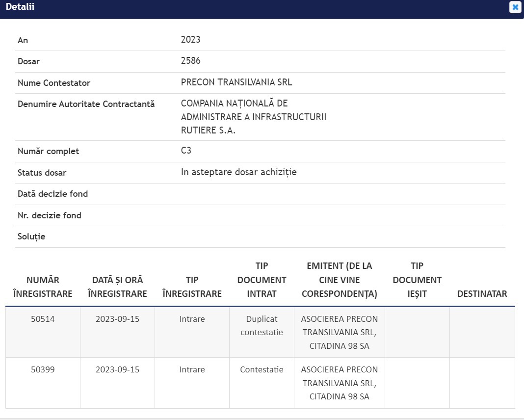Click the 'Nume Contestator' label
Image resolution: width=524 pixels, height=420 pixels.
point(54,83)
